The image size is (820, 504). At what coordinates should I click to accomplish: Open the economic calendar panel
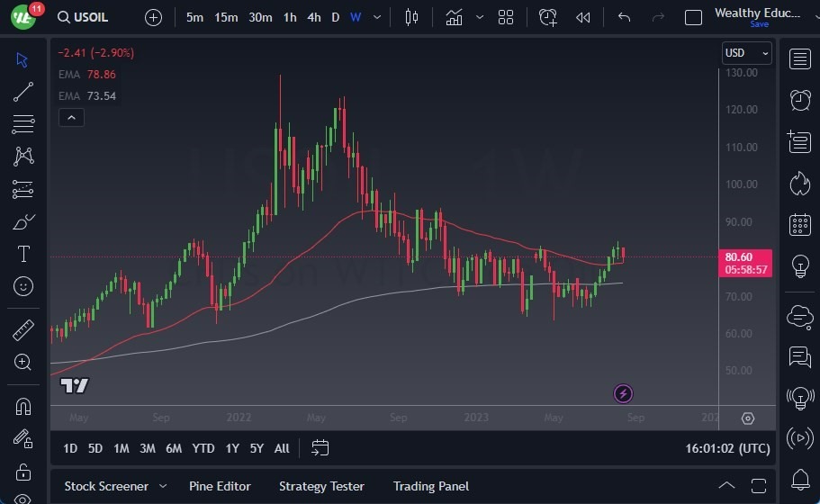pyautogui.click(x=800, y=225)
